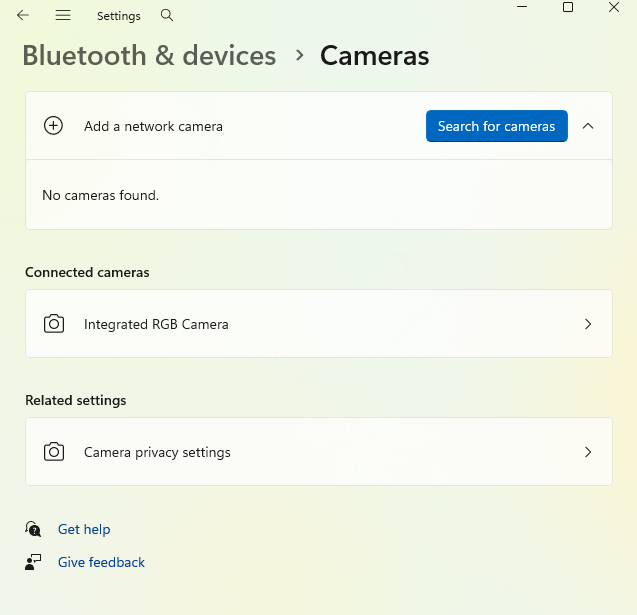Click the Connected cameras heading

click(x=87, y=272)
